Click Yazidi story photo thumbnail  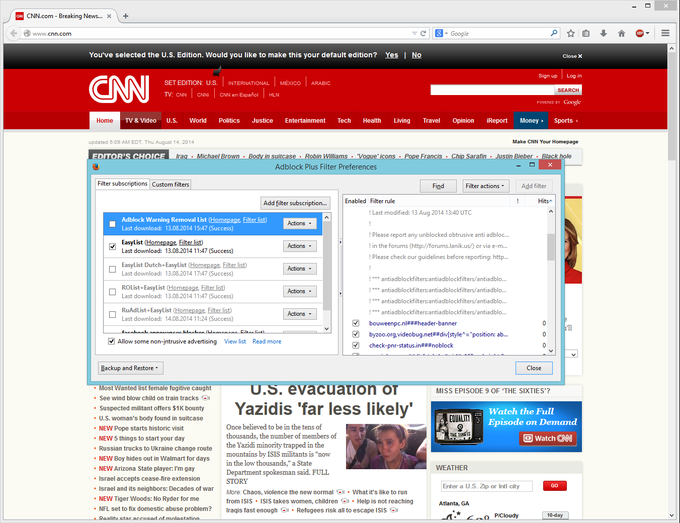coord(386,446)
